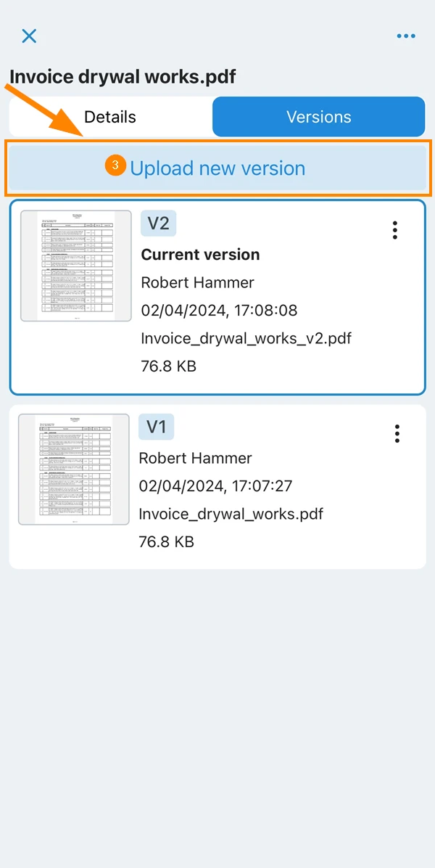Click Robert Hammer name in V1 card

pos(196,459)
